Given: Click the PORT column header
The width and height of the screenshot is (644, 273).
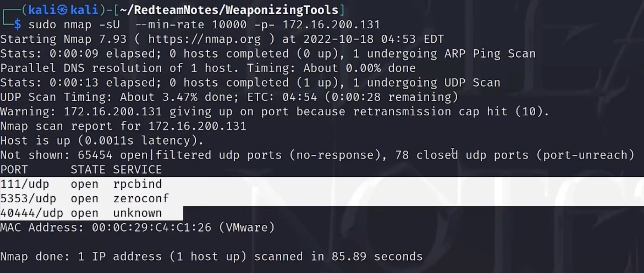Looking at the screenshot, I should tap(14, 170).
